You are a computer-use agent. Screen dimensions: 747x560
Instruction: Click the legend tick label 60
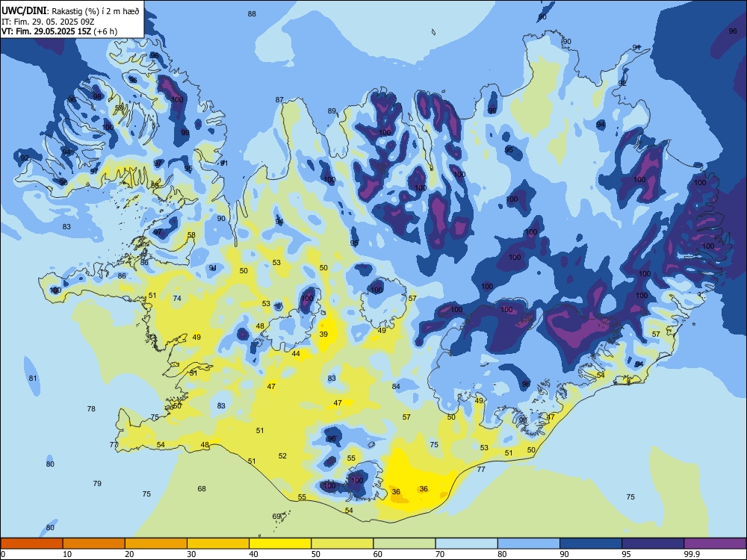point(378,554)
